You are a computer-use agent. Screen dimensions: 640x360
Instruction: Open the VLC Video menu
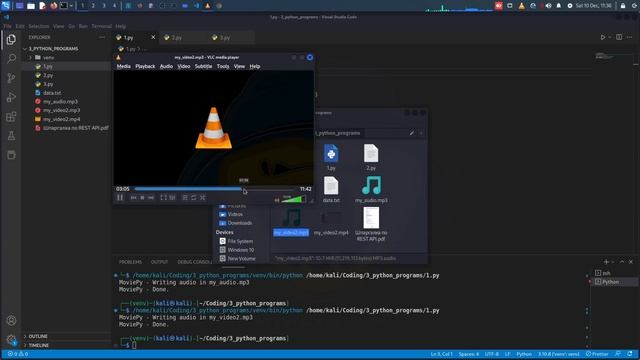click(x=184, y=66)
